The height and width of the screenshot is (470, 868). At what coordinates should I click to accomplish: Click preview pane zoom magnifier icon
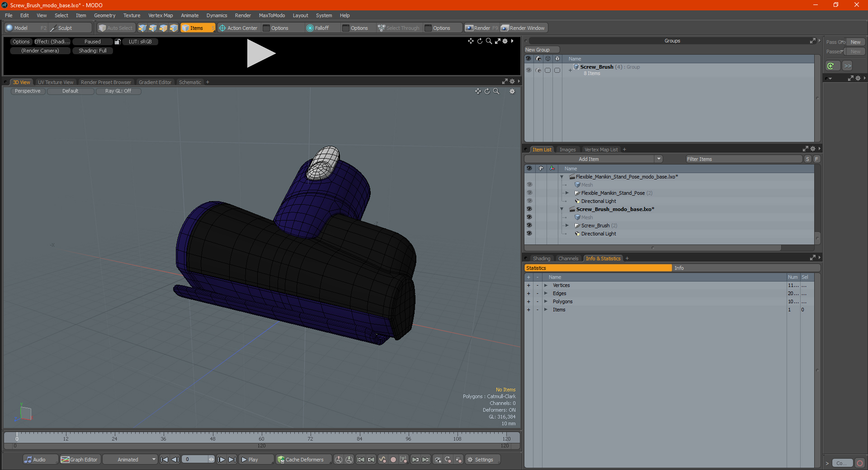489,41
